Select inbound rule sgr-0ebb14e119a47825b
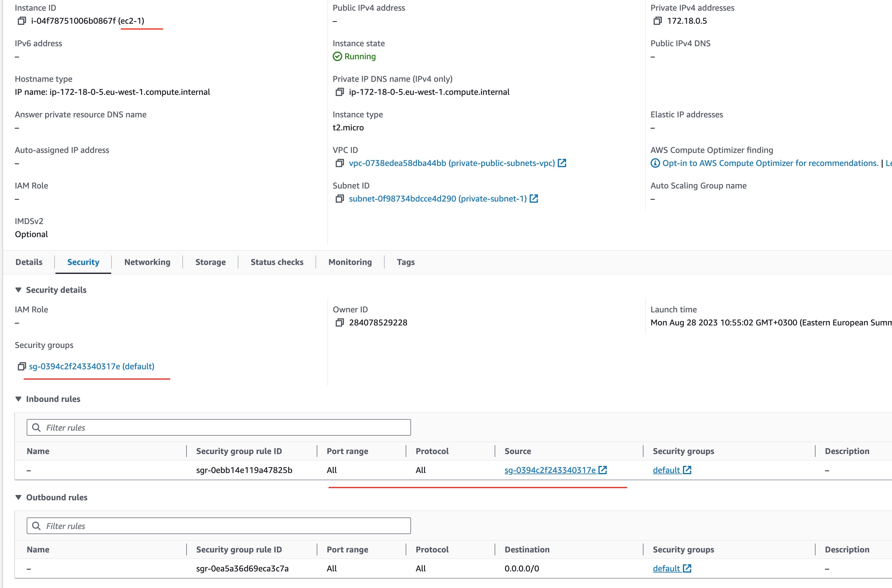The image size is (892, 588). [x=244, y=470]
